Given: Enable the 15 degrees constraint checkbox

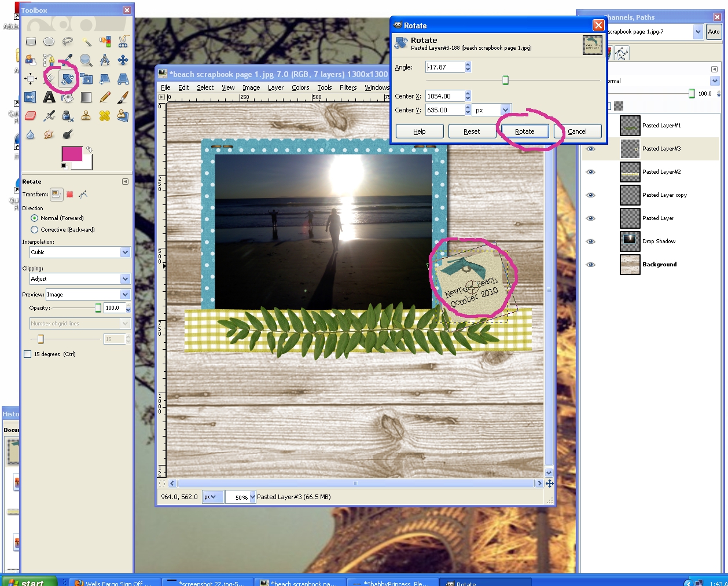Looking at the screenshot, I should [27, 354].
